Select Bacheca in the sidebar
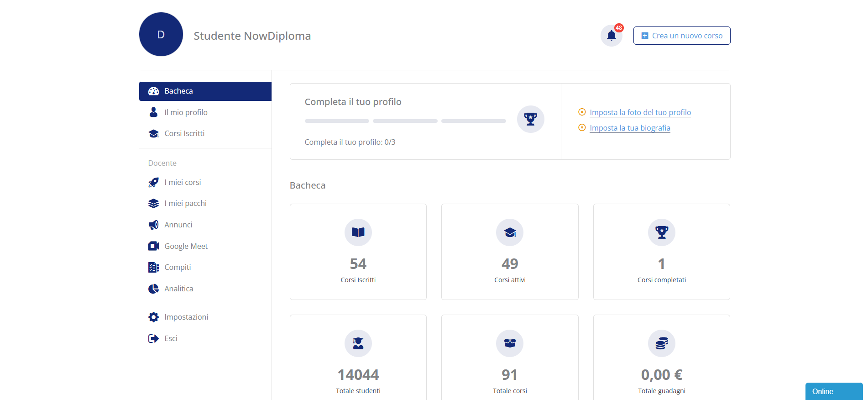The width and height of the screenshot is (868, 400). (x=178, y=91)
